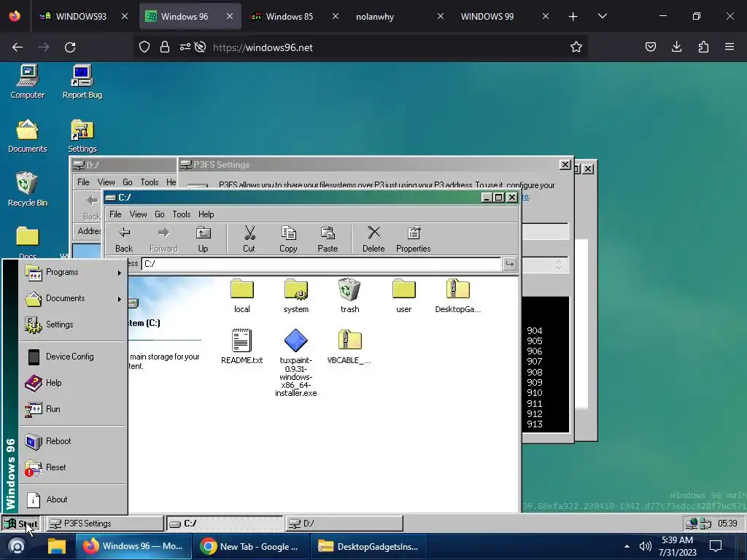The height and width of the screenshot is (560, 747).
Task: Expand Documents submenu in Start menu
Action: point(73,298)
